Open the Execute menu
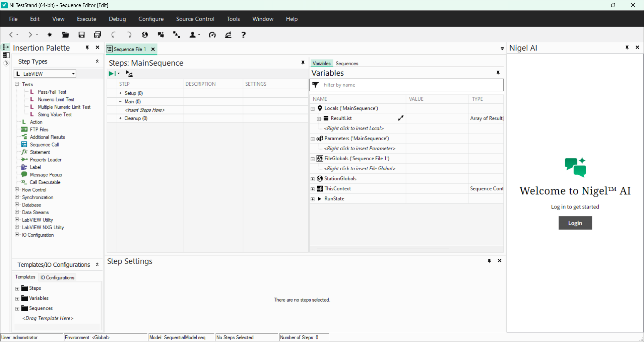Screen dimensions: 644x342 point(86,19)
